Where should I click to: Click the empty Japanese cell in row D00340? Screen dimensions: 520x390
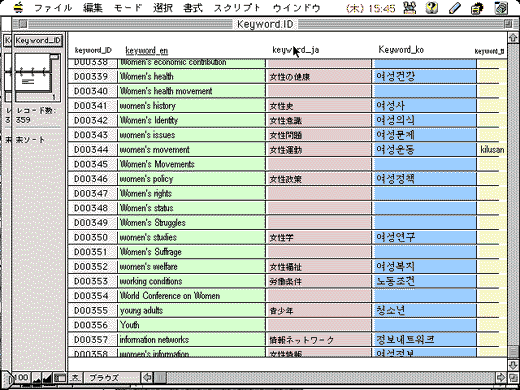[319, 91]
